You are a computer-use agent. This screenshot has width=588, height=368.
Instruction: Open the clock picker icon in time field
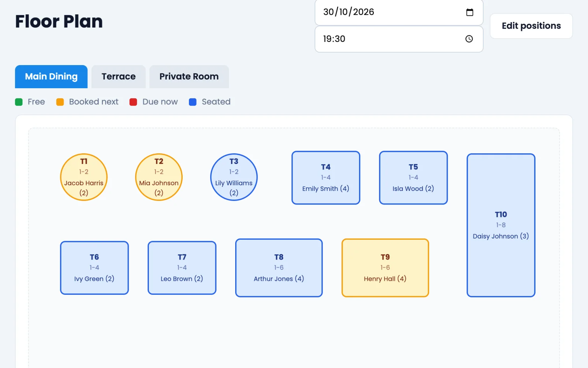469,39
